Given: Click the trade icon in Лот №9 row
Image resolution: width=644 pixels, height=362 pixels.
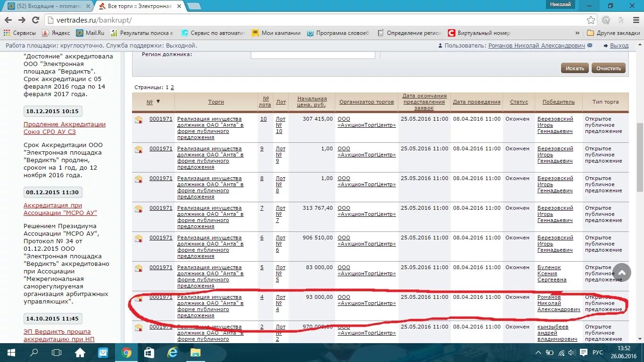Looking at the screenshot, I should pos(139,149).
